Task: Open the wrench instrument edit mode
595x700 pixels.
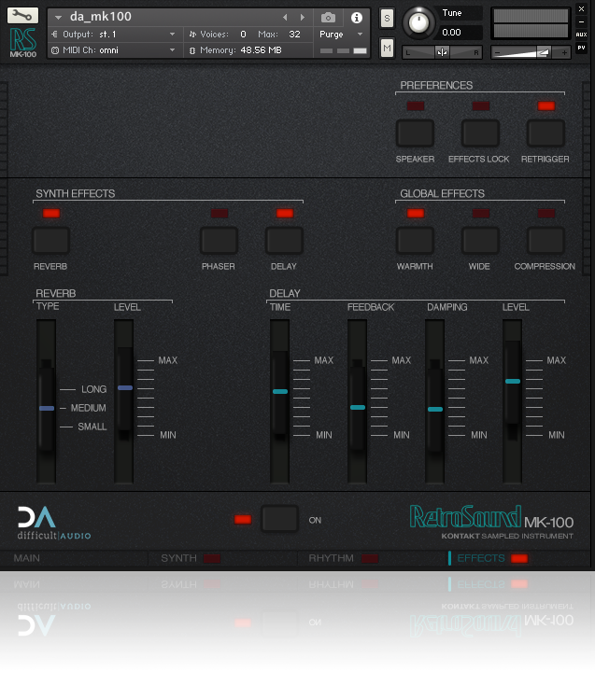Action: 22,16
